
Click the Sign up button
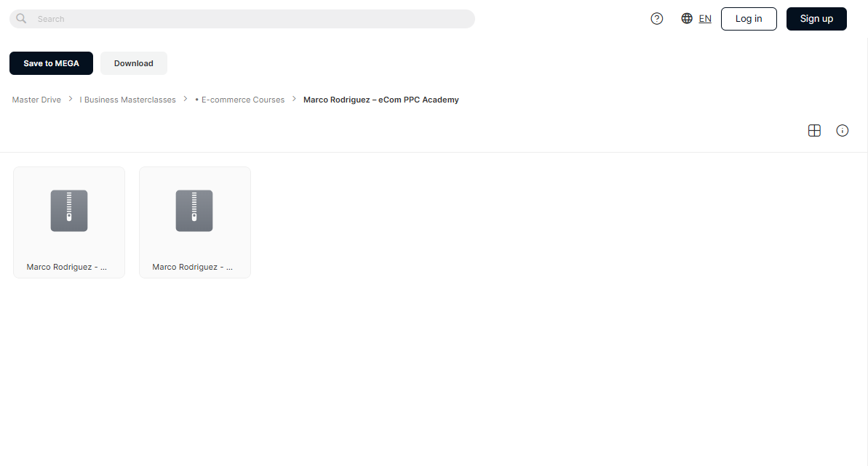816,19
